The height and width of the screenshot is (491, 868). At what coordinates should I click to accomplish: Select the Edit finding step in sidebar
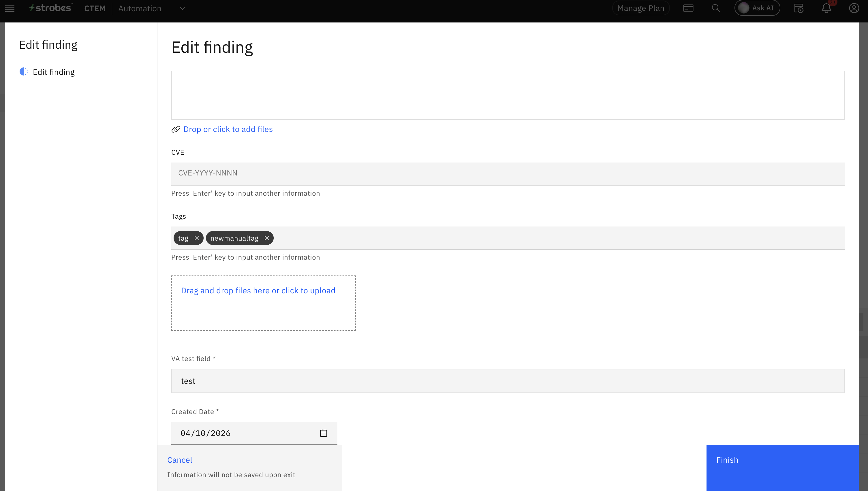click(x=53, y=72)
